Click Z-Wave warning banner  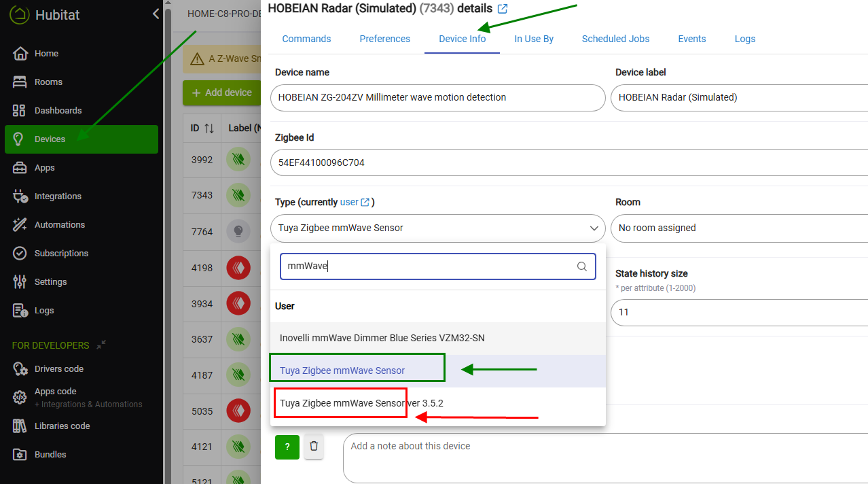tap(222, 59)
